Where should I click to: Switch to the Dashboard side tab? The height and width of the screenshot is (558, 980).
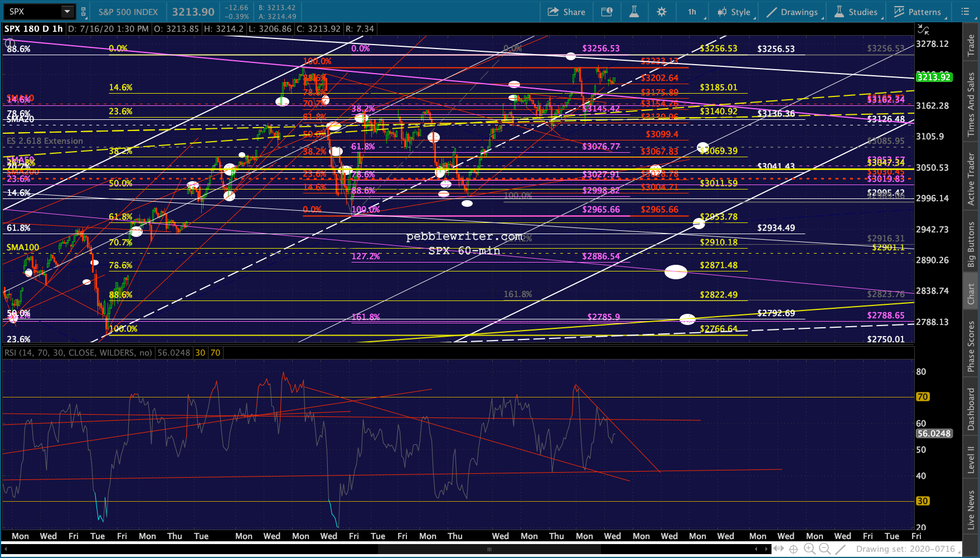971,409
